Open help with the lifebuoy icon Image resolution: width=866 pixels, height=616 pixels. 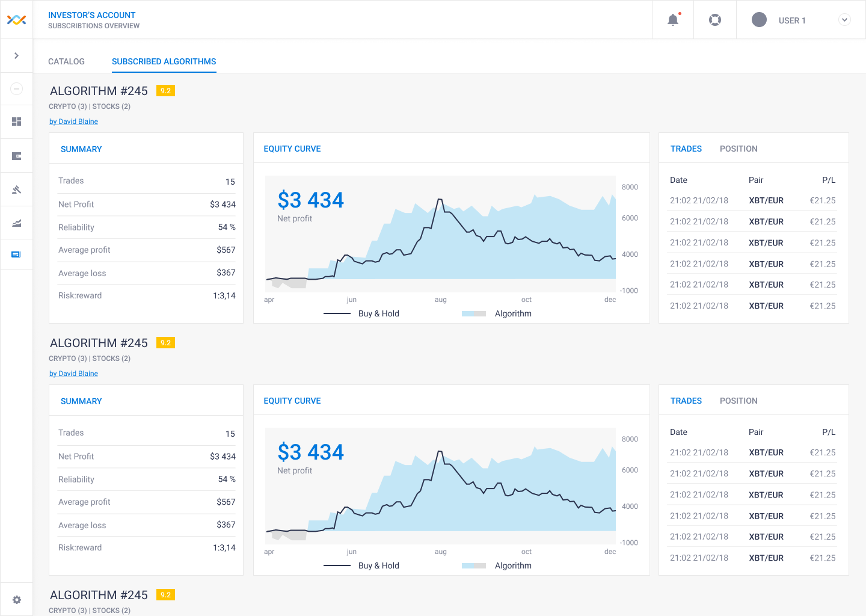(x=715, y=20)
